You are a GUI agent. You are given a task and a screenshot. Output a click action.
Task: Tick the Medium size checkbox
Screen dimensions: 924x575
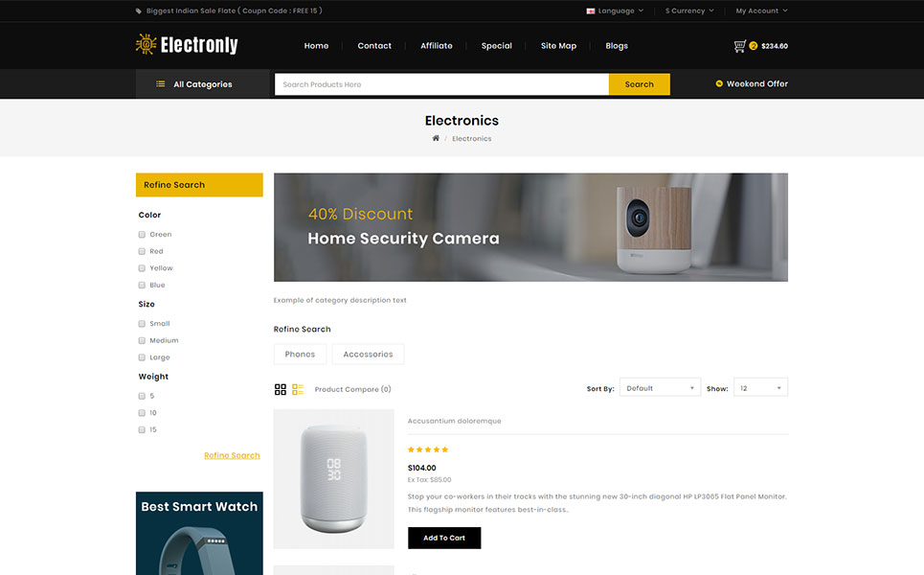(x=142, y=340)
